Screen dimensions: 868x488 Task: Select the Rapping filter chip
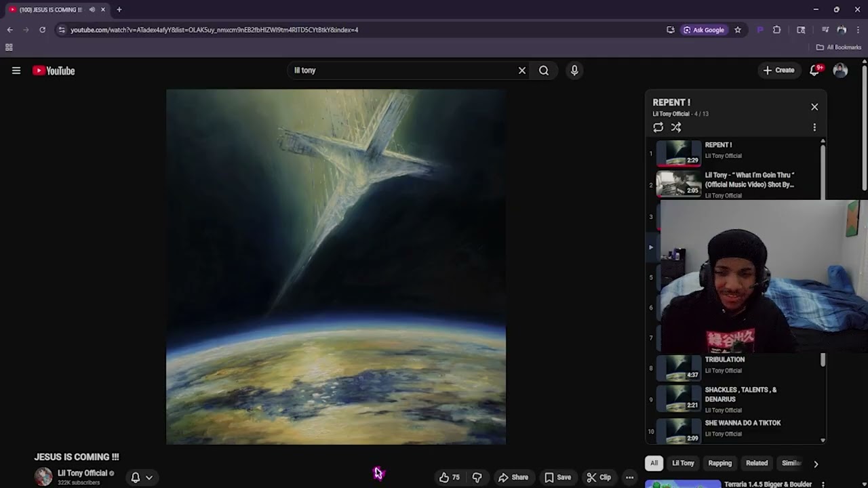click(720, 464)
